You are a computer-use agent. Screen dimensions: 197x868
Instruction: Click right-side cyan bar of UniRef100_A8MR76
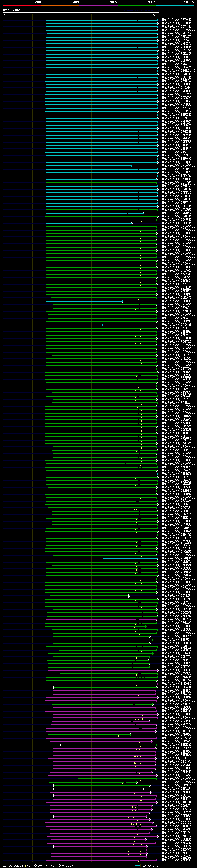(127, 474)
